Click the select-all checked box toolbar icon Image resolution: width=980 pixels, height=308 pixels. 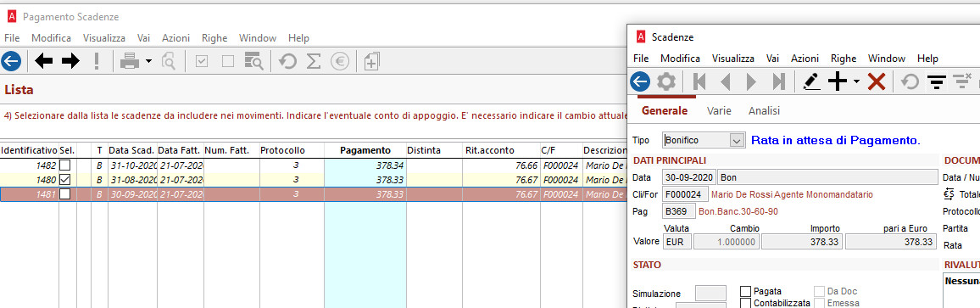(201, 61)
